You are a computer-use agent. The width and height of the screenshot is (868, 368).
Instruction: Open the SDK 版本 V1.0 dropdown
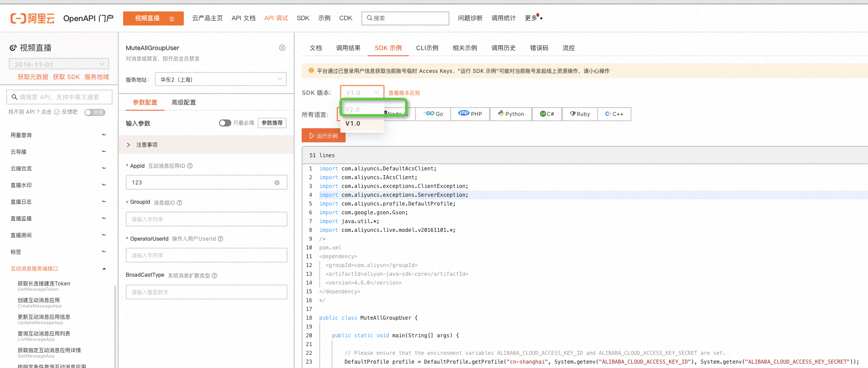coord(362,93)
